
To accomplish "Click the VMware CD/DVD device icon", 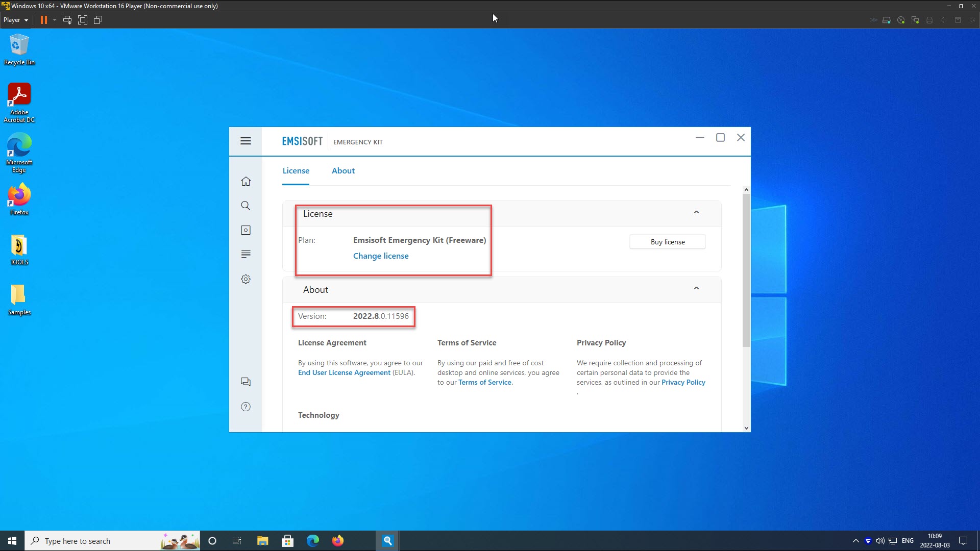I will pyautogui.click(x=901, y=20).
